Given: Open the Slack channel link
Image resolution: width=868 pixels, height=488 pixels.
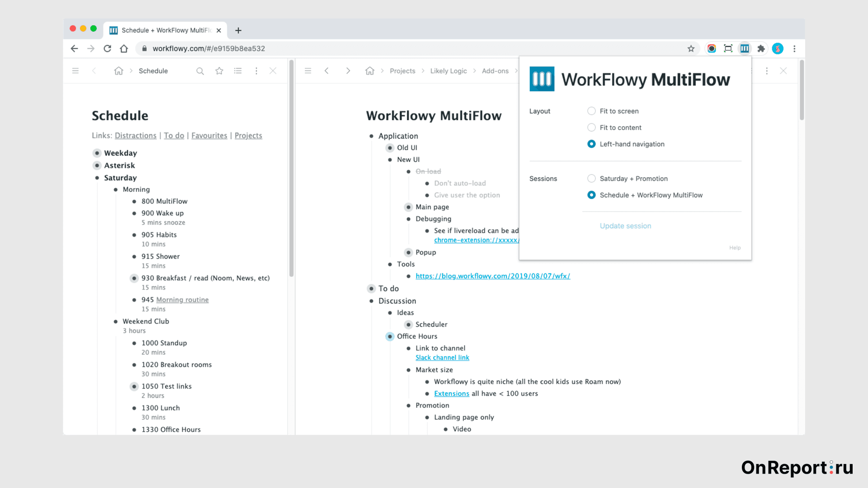Looking at the screenshot, I should coord(443,357).
